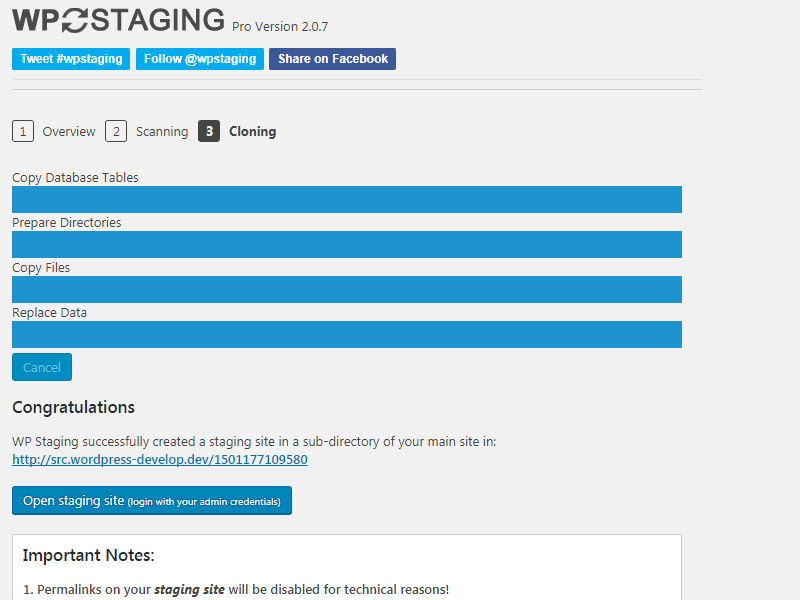Click the step 3 number box

pos(209,132)
